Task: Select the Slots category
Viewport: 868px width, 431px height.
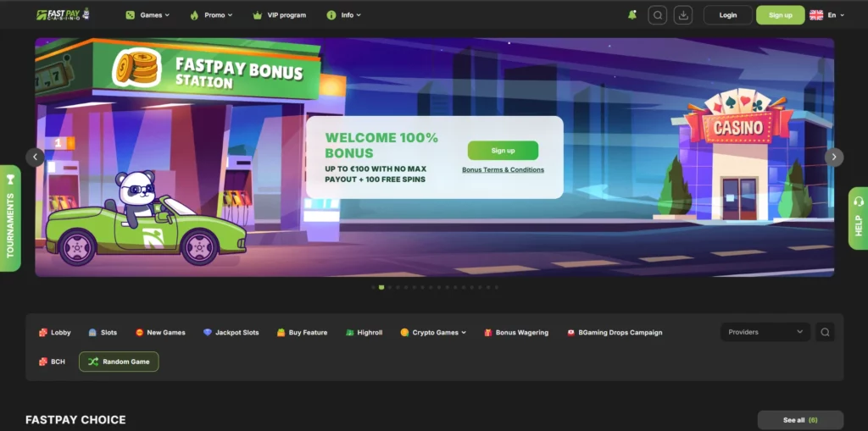Action: (x=103, y=333)
